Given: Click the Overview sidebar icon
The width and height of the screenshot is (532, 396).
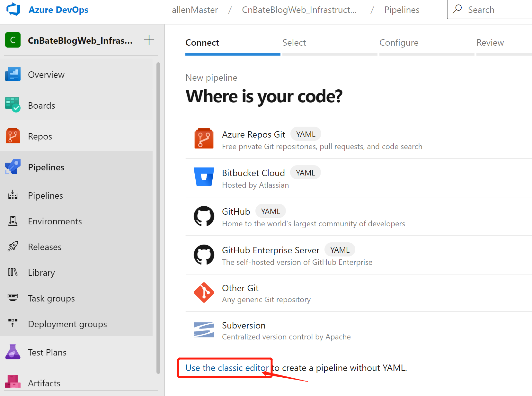Looking at the screenshot, I should click(x=13, y=74).
